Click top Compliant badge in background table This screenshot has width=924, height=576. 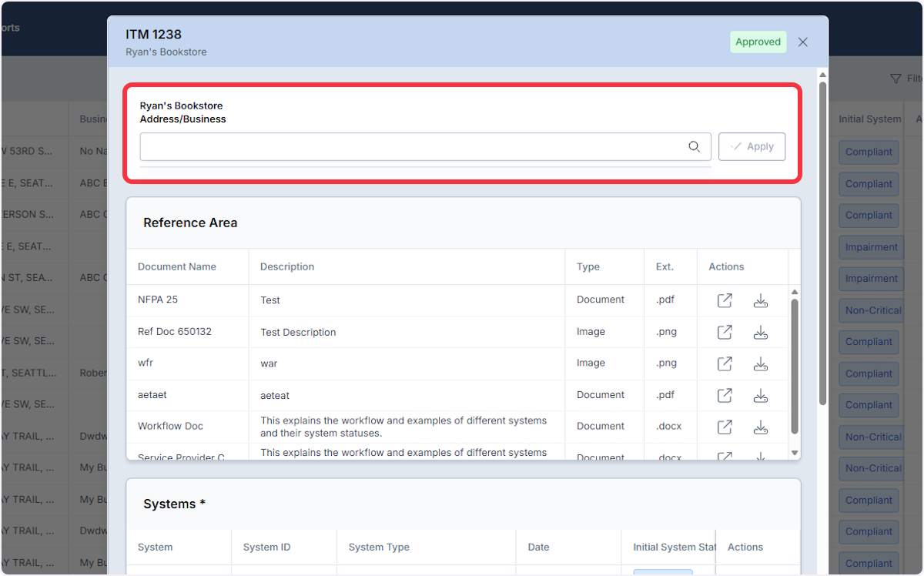click(869, 152)
